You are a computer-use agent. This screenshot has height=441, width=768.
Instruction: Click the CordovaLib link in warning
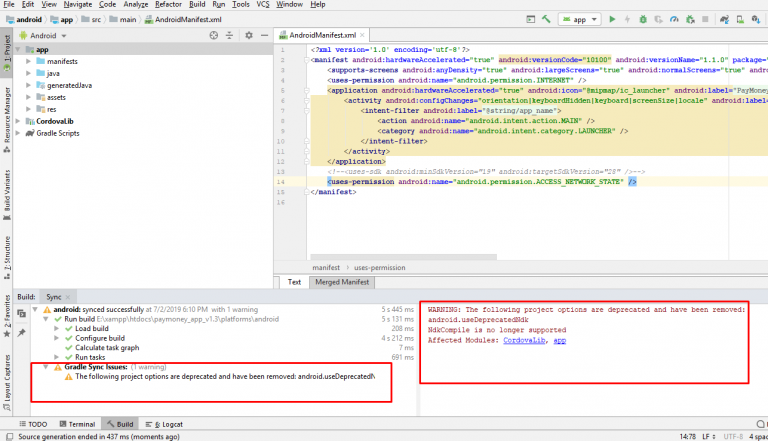point(525,340)
